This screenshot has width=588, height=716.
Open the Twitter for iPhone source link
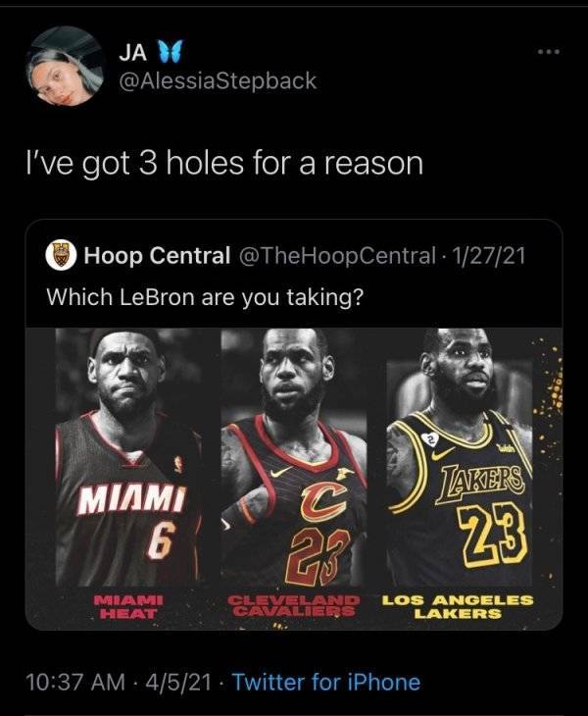pyautogui.click(x=326, y=683)
